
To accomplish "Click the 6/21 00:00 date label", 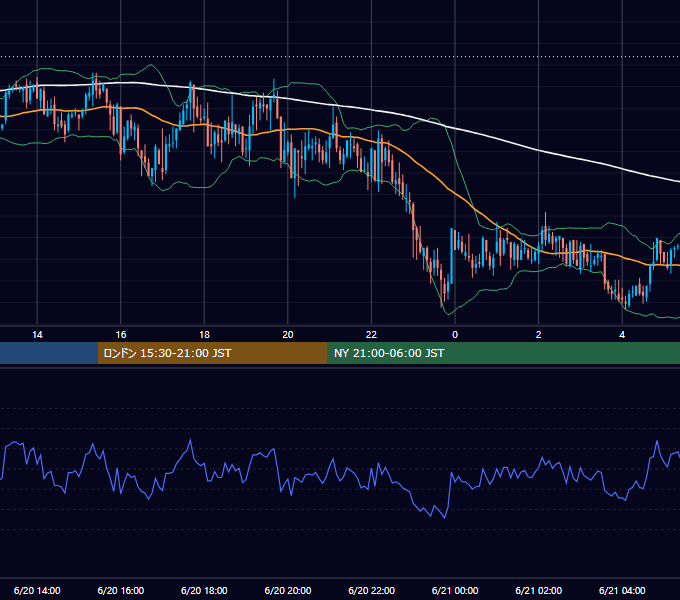I will tap(455, 590).
